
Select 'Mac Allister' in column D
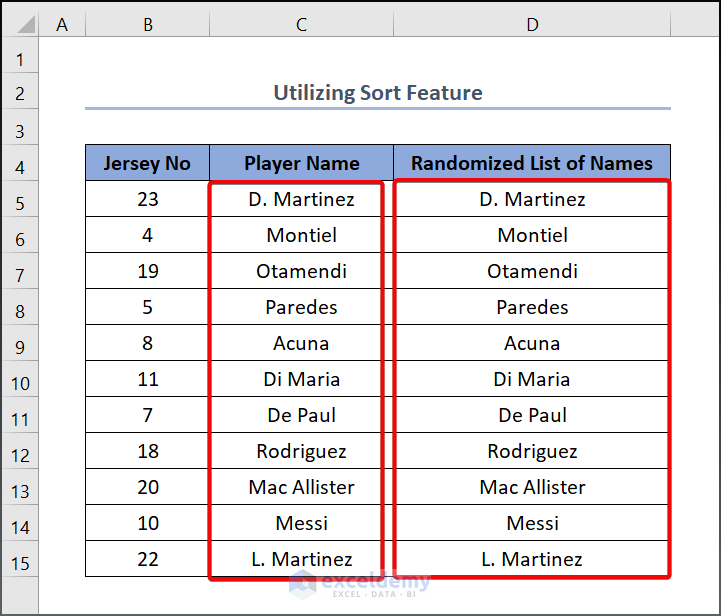click(x=532, y=487)
